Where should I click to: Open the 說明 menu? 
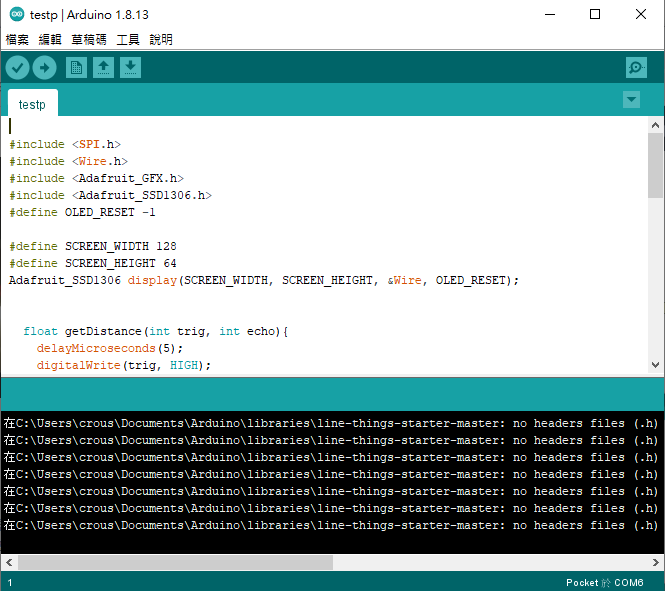click(x=161, y=39)
